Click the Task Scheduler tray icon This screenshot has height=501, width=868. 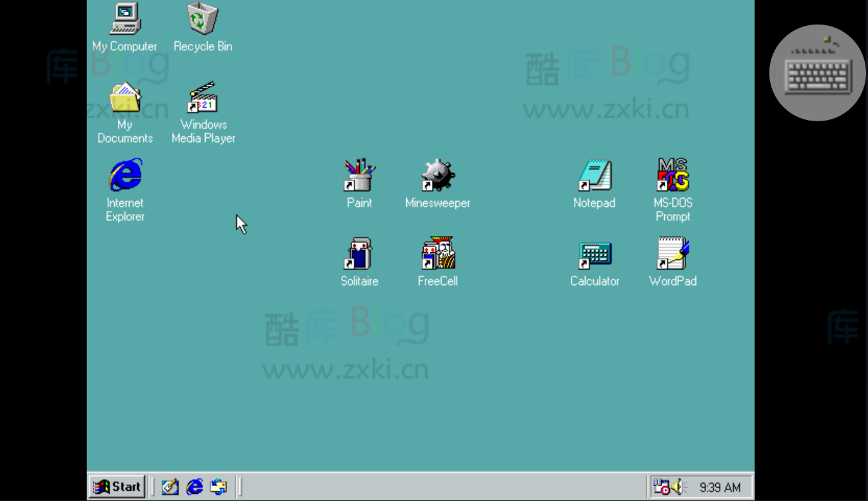(x=662, y=487)
